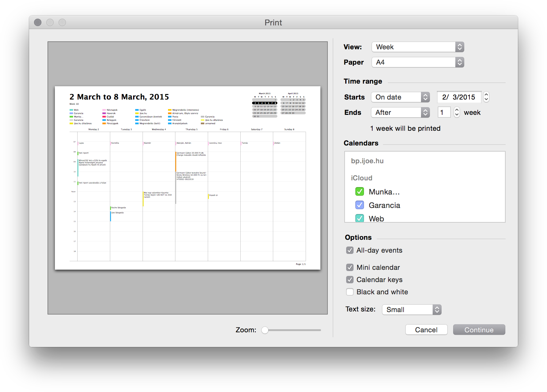
Task: Enable the Black and white option
Action: [x=350, y=292]
